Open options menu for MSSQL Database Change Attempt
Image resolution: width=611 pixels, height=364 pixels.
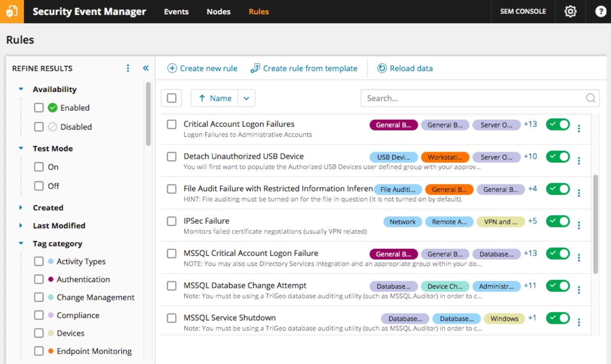click(579, 290)
